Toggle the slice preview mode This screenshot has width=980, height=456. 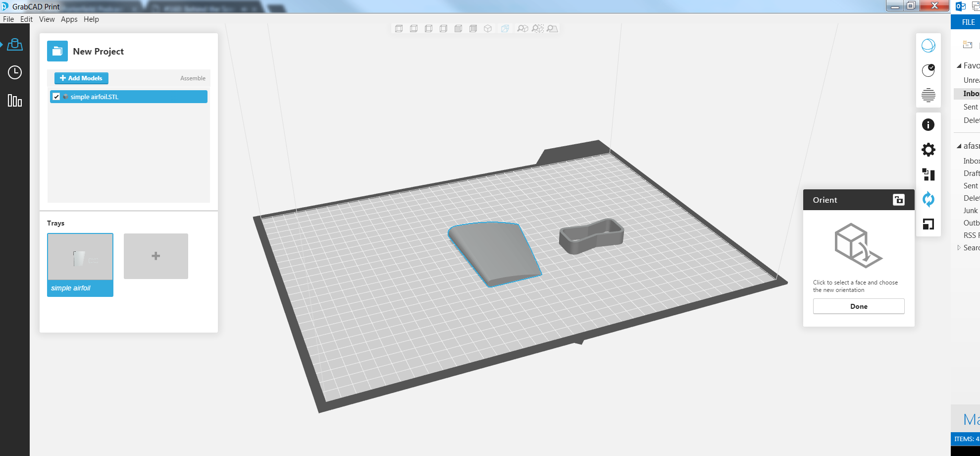(x=928, y=94)
